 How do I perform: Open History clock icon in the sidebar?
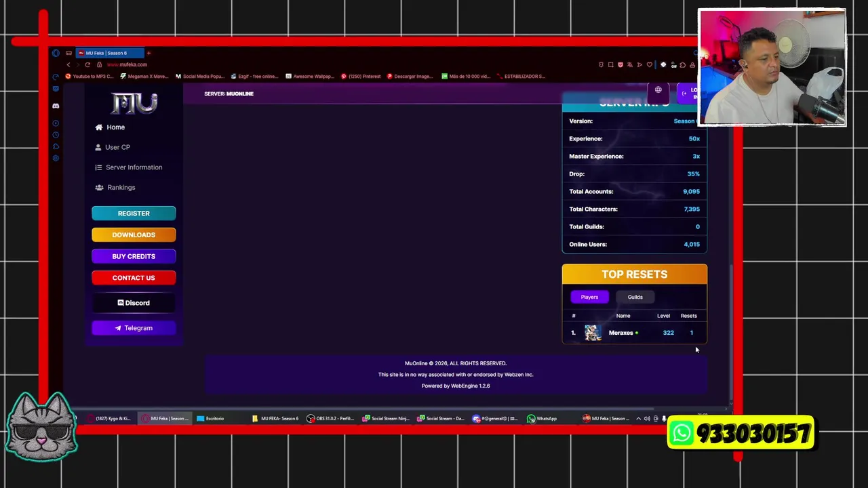pyautogui.click(x=56, y=135)
